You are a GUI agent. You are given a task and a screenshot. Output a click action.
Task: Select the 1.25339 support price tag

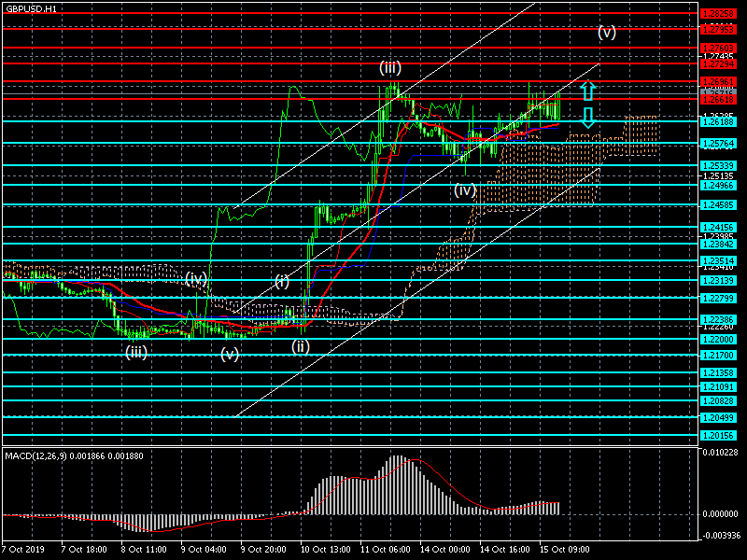tap(718, 166)
